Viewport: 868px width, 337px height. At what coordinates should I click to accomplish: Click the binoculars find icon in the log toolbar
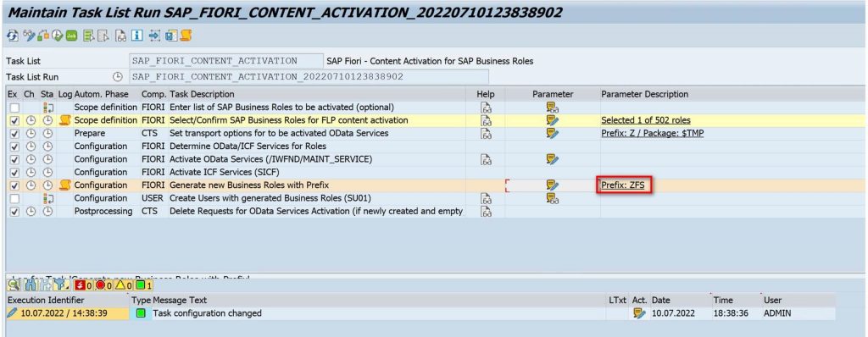pos(31,285)
